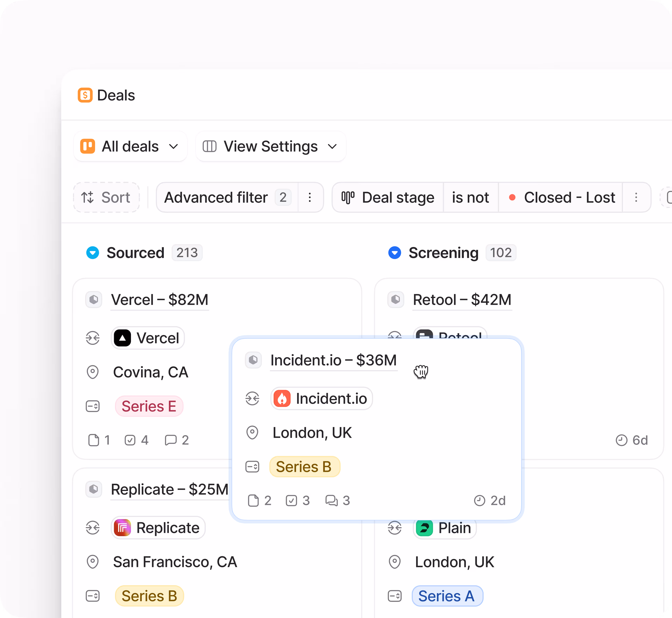Open Advanced filter three-dot menu
Image resolution: width=672 pixels, height=618 pixels.
point(310,197)
